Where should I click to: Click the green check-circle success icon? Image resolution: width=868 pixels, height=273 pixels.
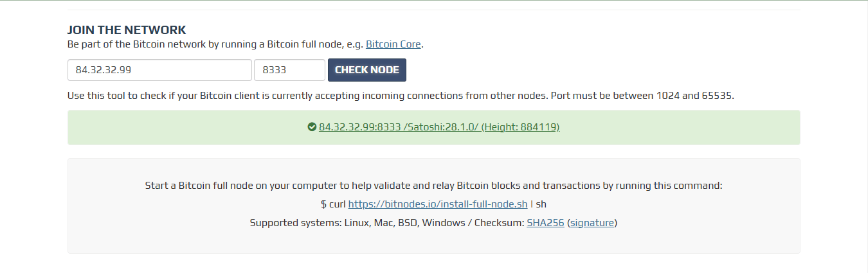(312, 127)
